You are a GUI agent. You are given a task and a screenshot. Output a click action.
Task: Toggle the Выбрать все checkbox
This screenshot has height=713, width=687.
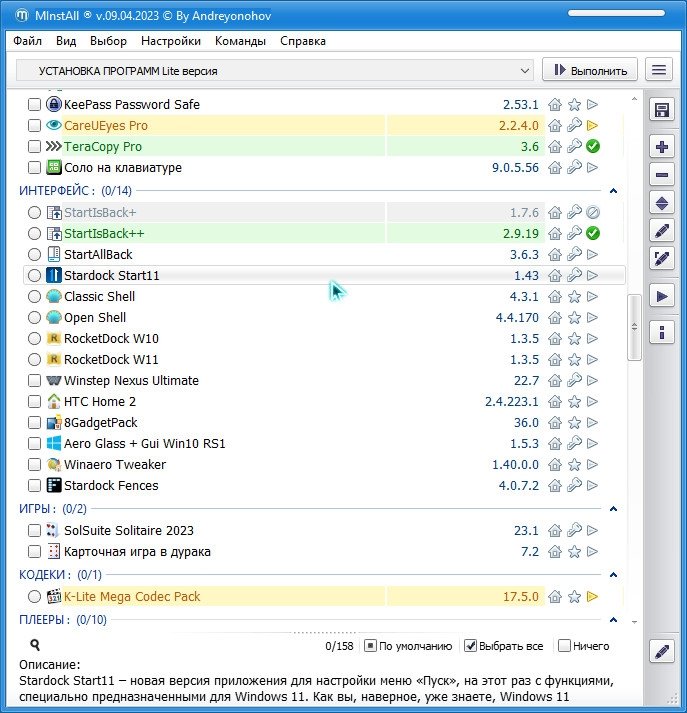tap(470, 646)
